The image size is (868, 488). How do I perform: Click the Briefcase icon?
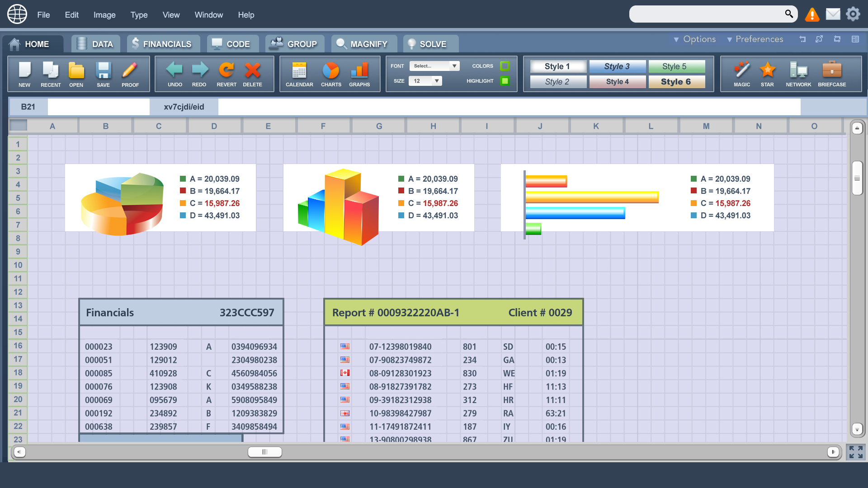[x=831, y=70]
